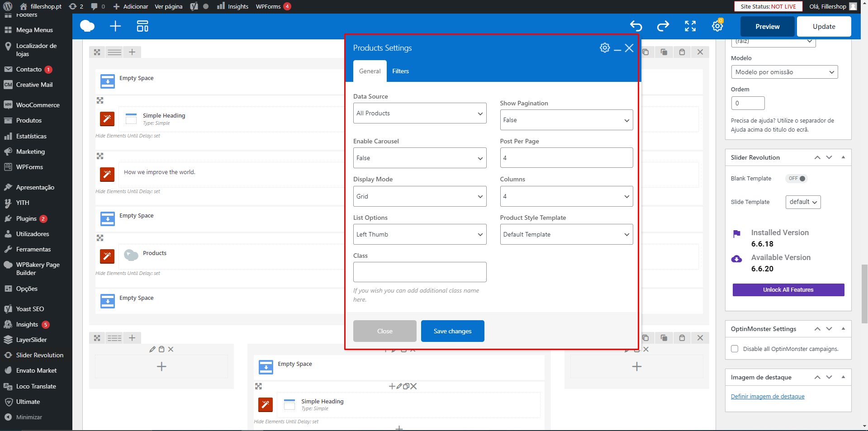Click Save changes button
Image resolution: width=868 pixels, height=431 pixels.
[452, 331]
